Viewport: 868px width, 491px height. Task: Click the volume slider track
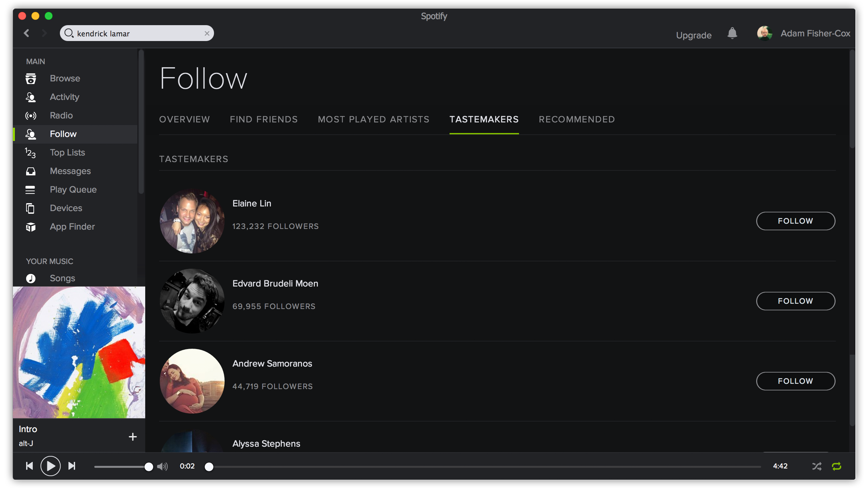point(121,467)
